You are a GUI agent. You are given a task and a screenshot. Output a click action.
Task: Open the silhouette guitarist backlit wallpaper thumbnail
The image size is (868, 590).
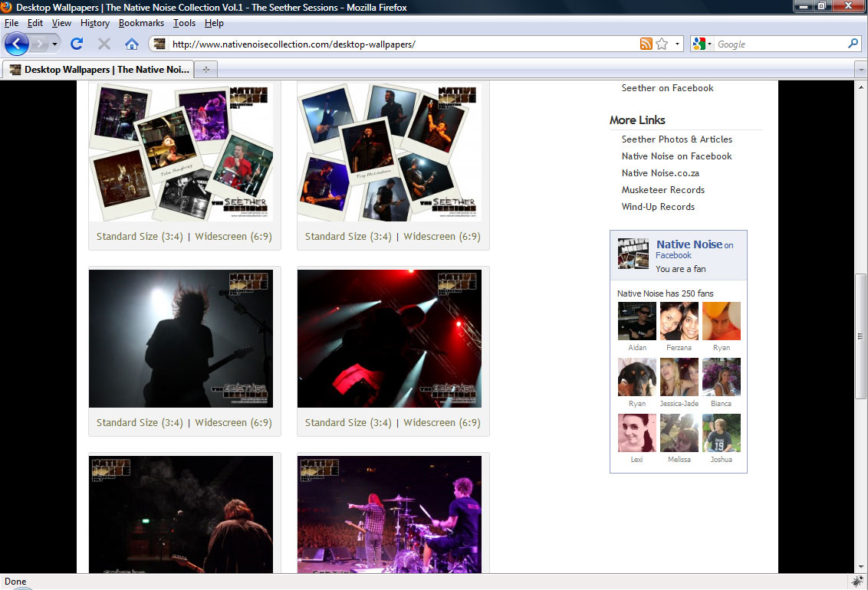(181, 339)
